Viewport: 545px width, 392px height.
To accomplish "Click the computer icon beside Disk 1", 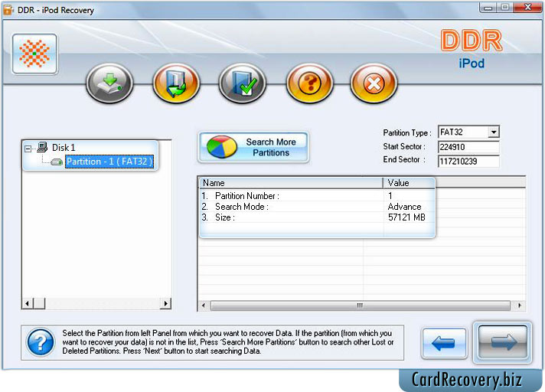I will coord(42,147).
